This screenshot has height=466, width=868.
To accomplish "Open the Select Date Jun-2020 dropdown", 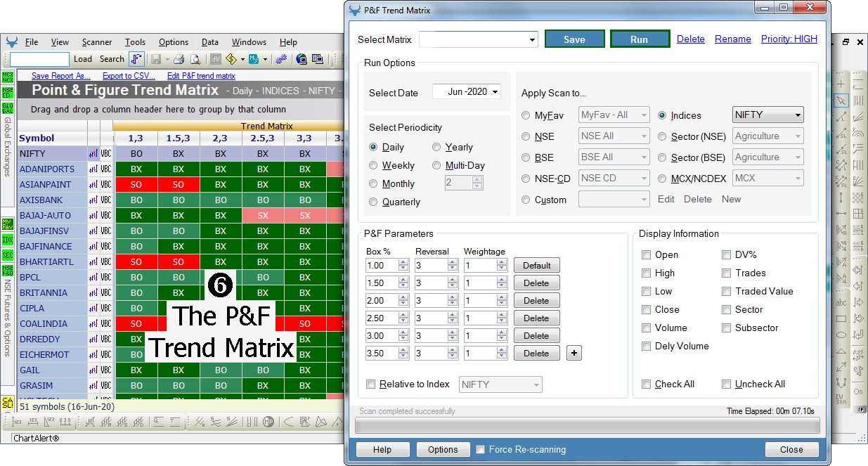I will click(x=466, y=92).
